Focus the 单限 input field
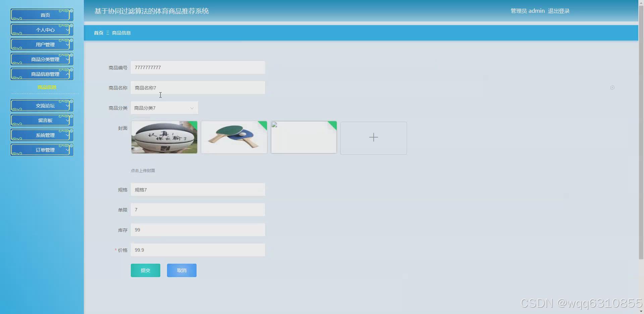644x314 pixels. pyautogui.click(x=198, y=210)
